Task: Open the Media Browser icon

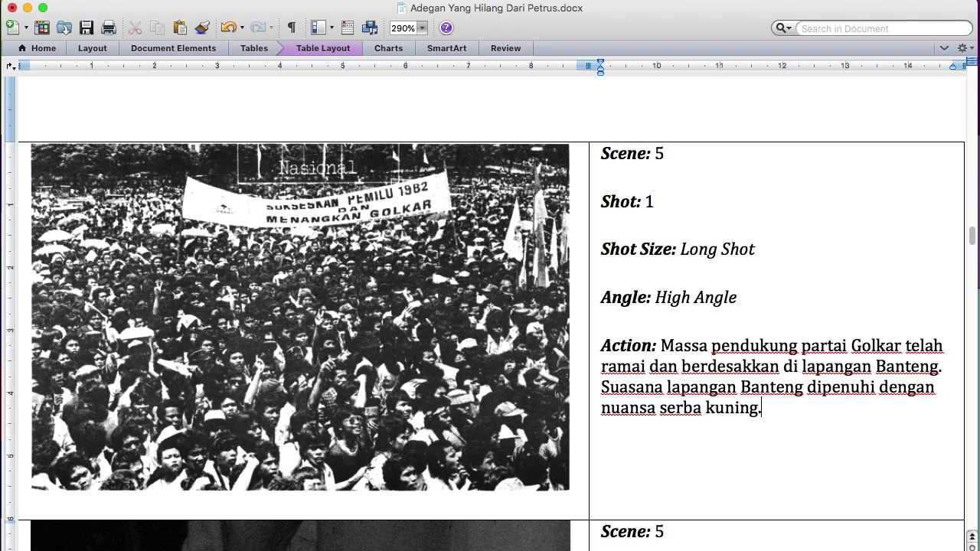Action: coord(370,28)
